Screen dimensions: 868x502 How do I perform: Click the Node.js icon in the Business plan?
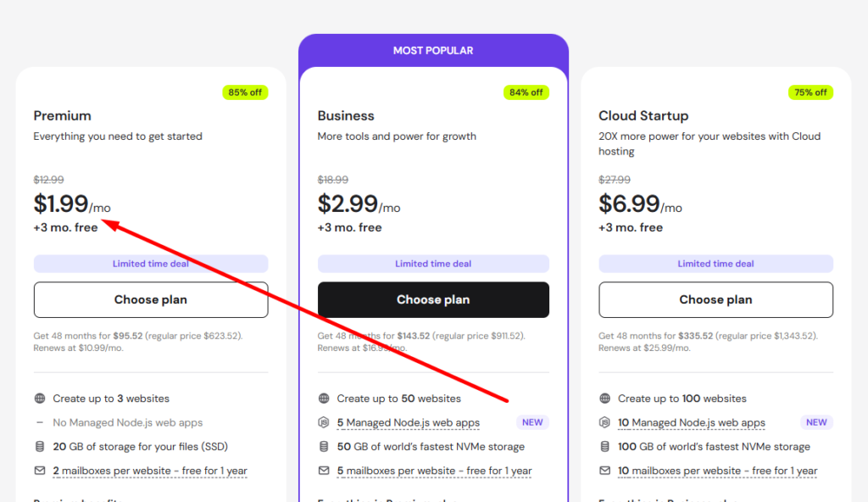[323, 421]
